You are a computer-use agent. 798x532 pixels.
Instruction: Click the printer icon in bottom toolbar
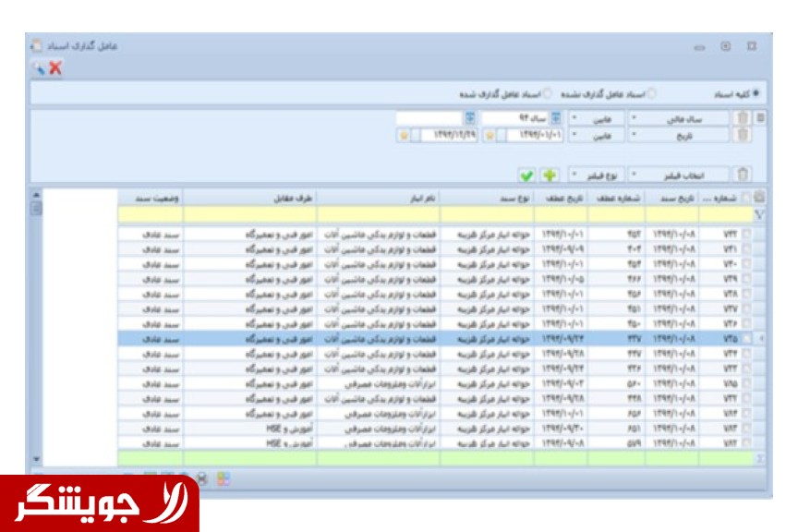(202, 478)
